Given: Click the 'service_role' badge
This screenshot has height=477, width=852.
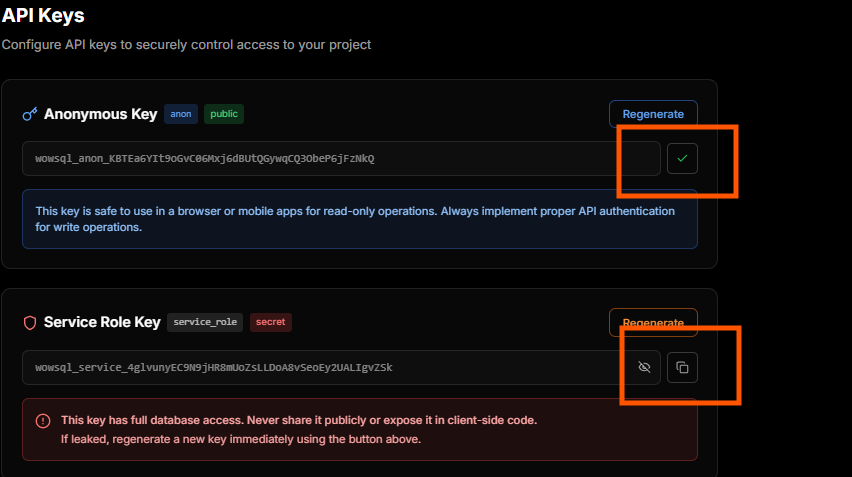Looking at the screenshot, I should (x=205, y=322).
